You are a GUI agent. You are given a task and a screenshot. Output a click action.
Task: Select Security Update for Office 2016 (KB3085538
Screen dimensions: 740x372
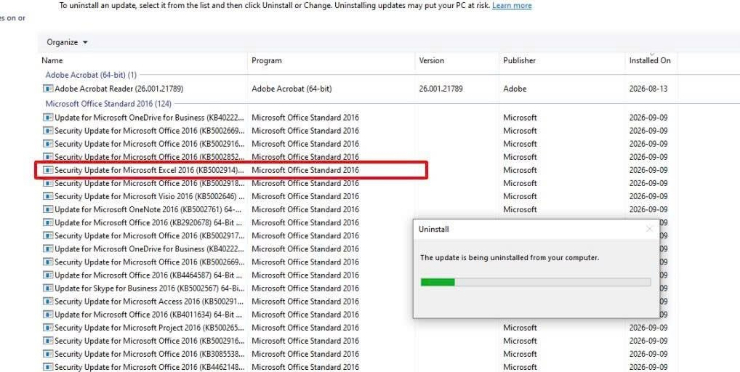149,354
